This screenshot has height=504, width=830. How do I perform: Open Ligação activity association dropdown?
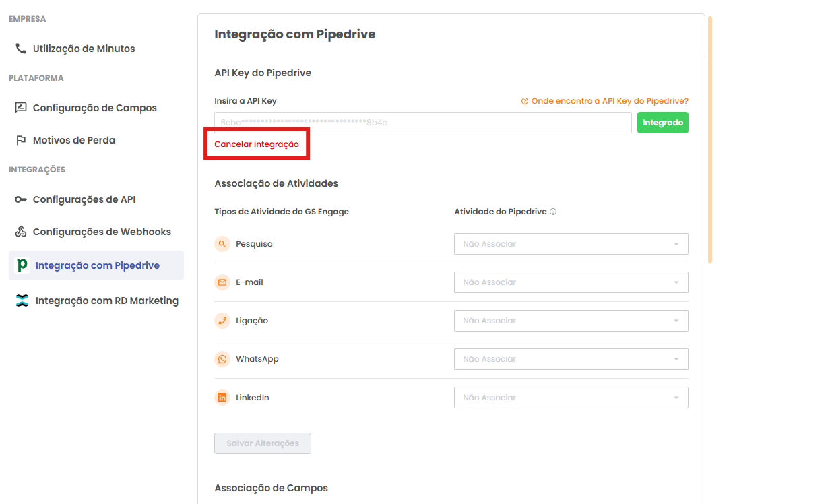pos(571,321)
